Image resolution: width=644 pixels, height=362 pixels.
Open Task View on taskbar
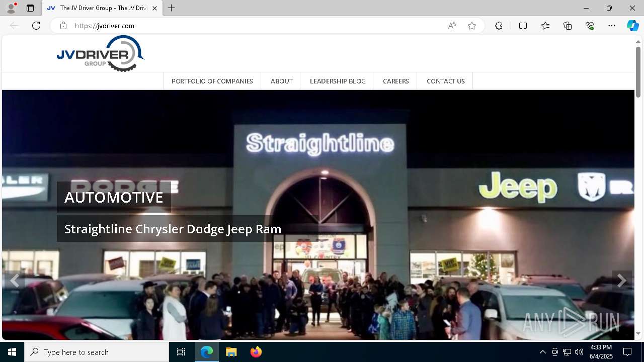[x=181, y=352]
